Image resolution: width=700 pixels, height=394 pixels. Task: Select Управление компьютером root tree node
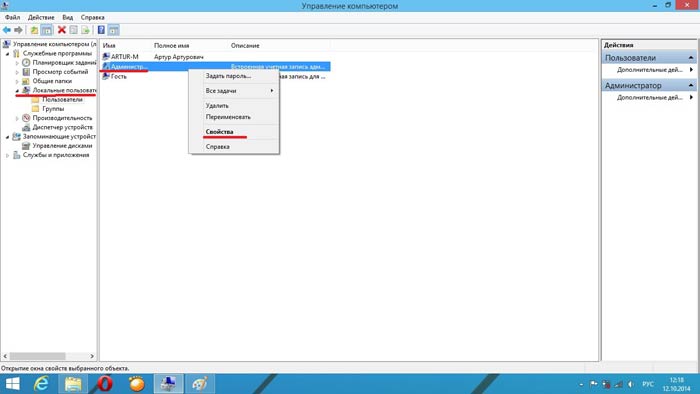(x=54, y=44)
